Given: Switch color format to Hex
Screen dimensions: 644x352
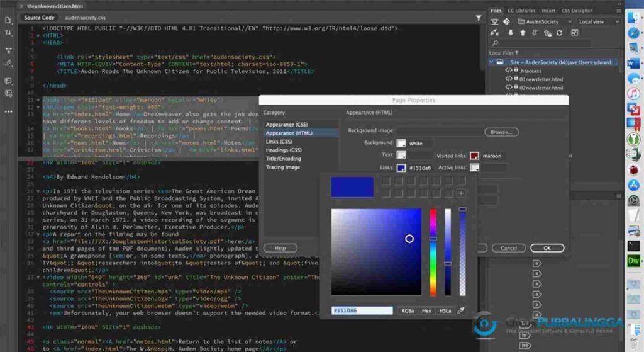Looking at the screenshot, I should [x=426, y=310].
